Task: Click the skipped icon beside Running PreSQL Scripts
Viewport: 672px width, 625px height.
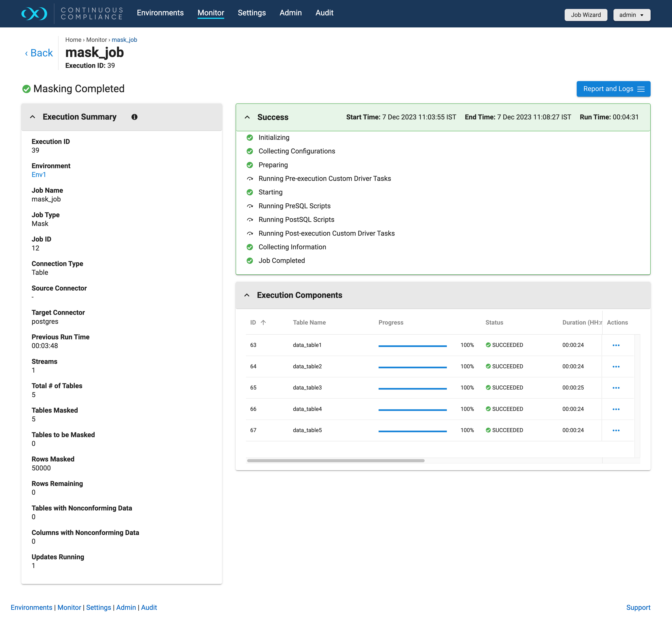Action: tap(250, 206)
